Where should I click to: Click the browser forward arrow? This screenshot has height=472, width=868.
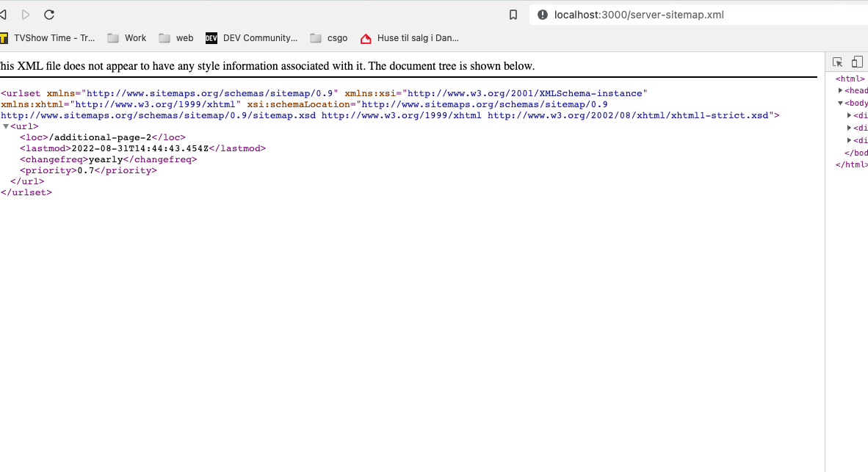pyautogui.click(x=26, y=15)
